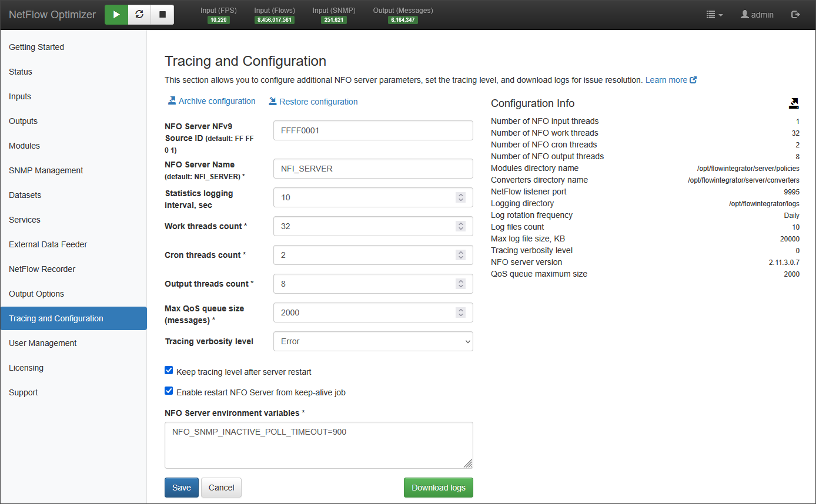Click the /opt/flowintegrator/server/converters path value
Viewport: 816px width, 504px height.
(x=744, y=180)
